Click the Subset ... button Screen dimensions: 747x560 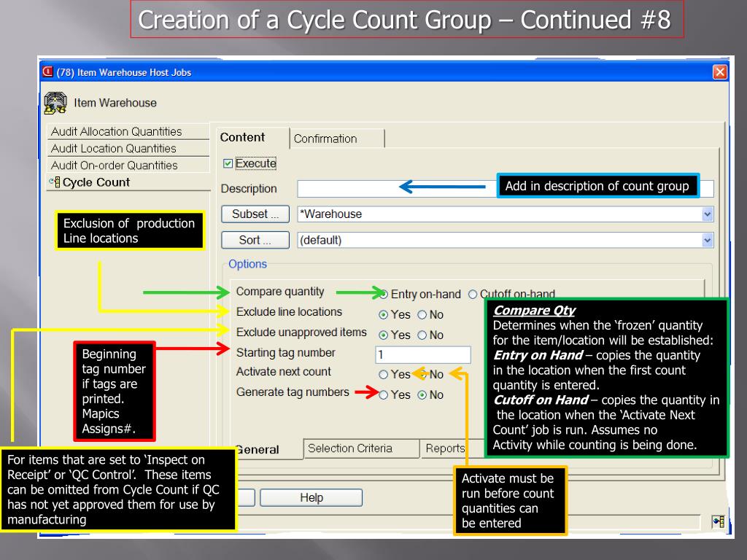(x=255, y=214)
